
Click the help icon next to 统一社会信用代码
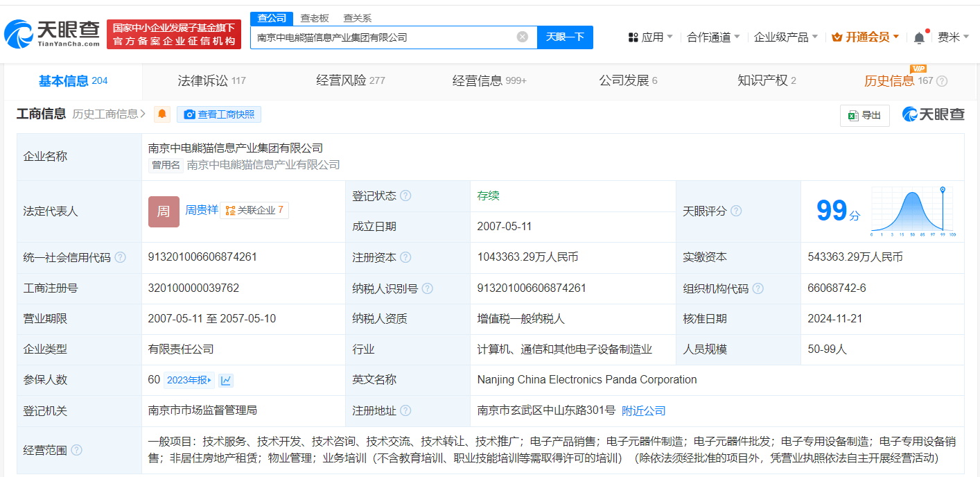tap(121, 257)
